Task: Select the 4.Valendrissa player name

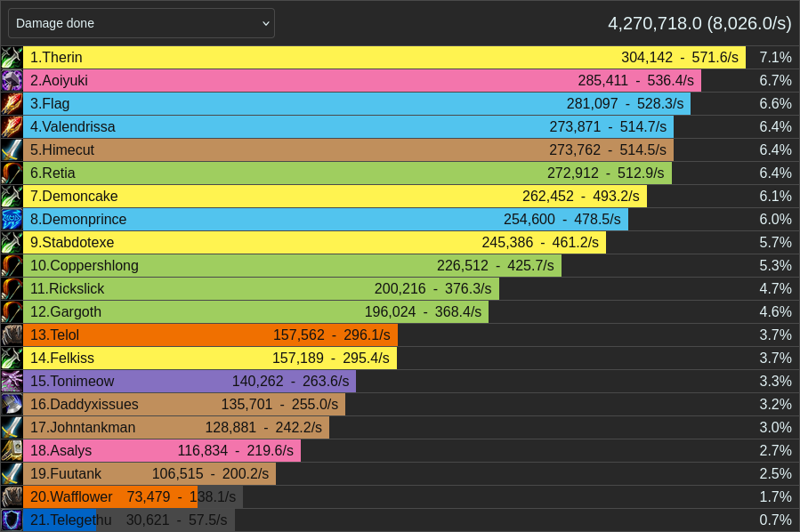Action: pyautogui.click(x=72, y=127)
